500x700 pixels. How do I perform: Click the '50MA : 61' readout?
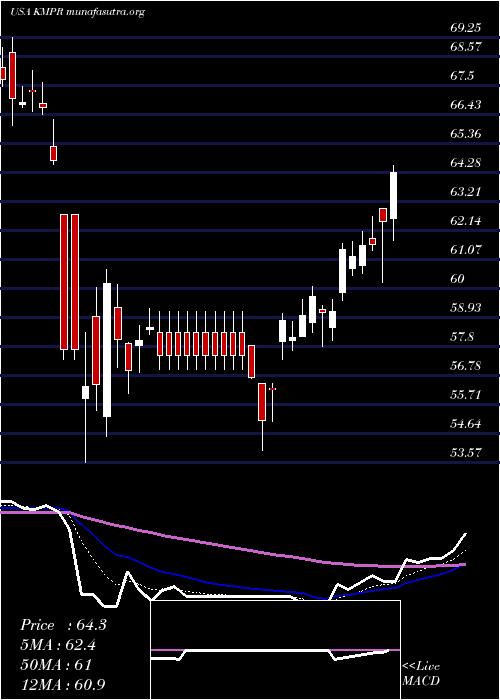coord(56,664)
